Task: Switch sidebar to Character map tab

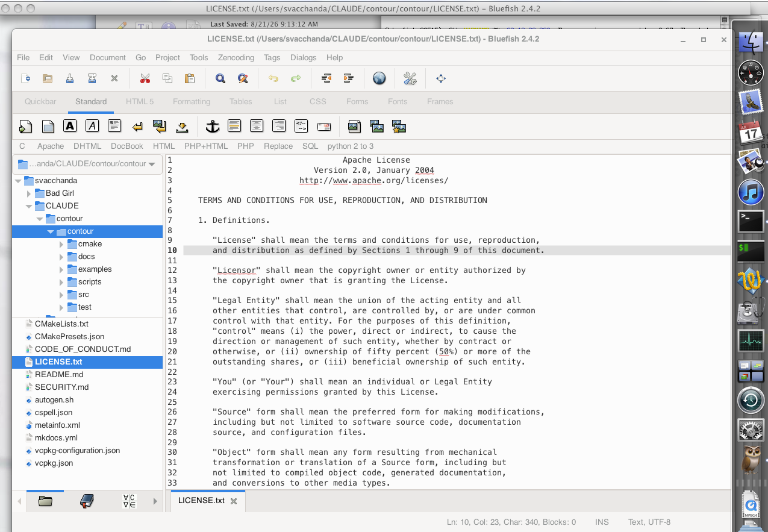Action: pos(129,501)
